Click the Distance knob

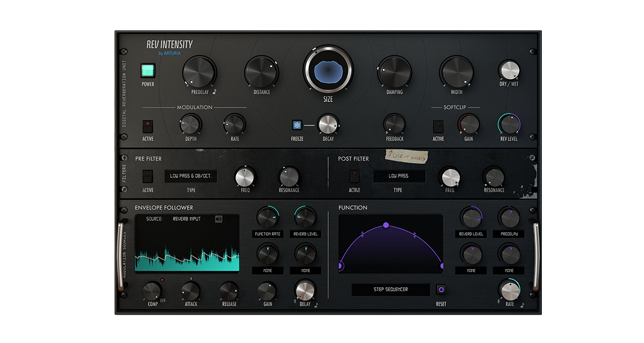click(x=261, y=73)
